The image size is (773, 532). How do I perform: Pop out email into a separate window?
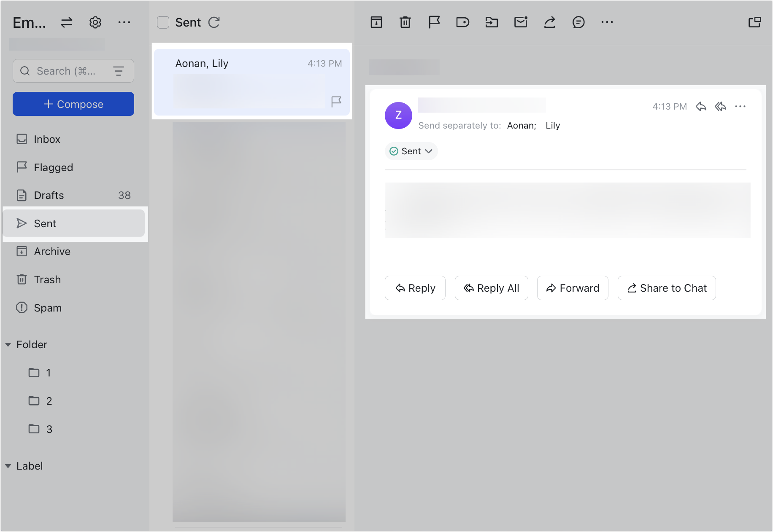point(755,22)
